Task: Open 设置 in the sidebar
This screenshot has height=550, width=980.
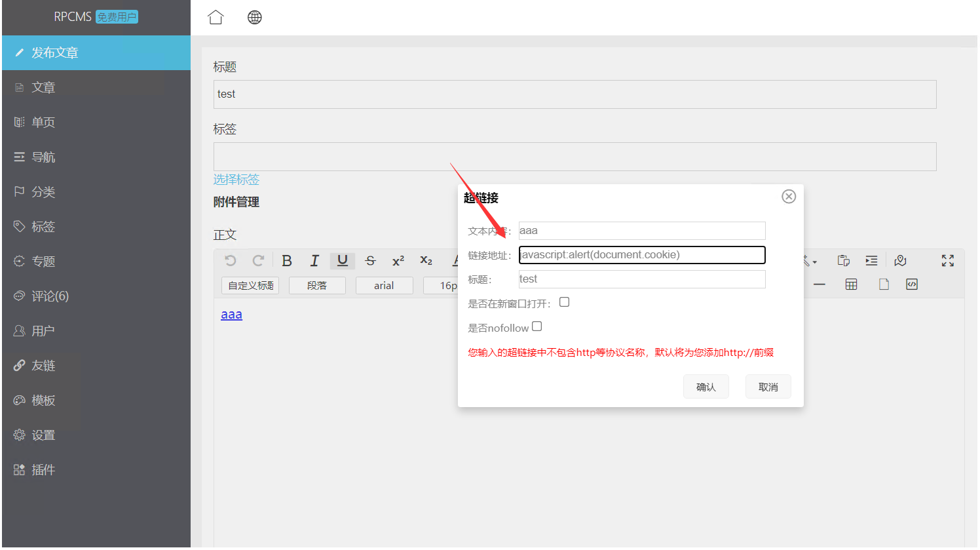Action: [96, 435]
